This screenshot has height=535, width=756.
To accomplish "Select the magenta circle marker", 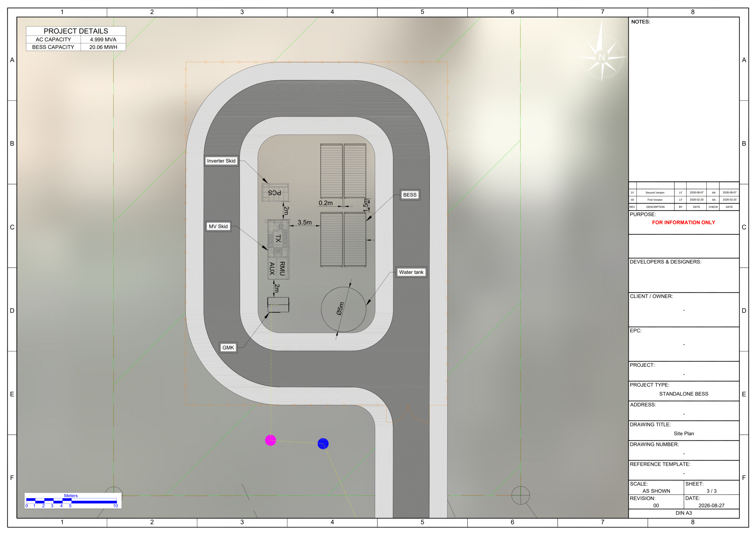I will [x=270, y=440].
